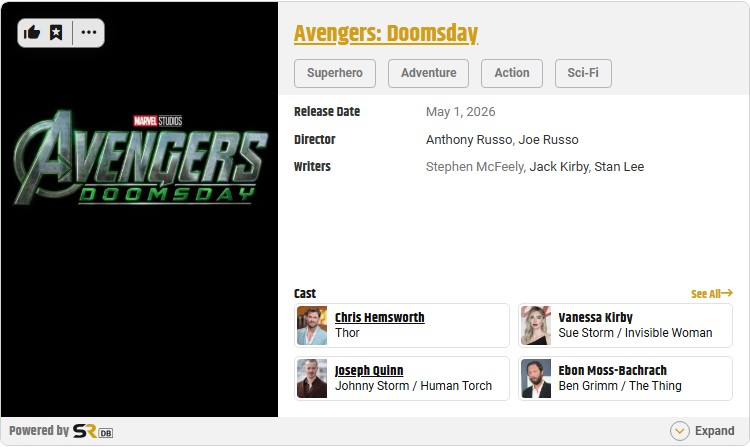The width and height of the screenshot is (750, 447).
Task: Click the Release Date label
Action: click(327, 112)
